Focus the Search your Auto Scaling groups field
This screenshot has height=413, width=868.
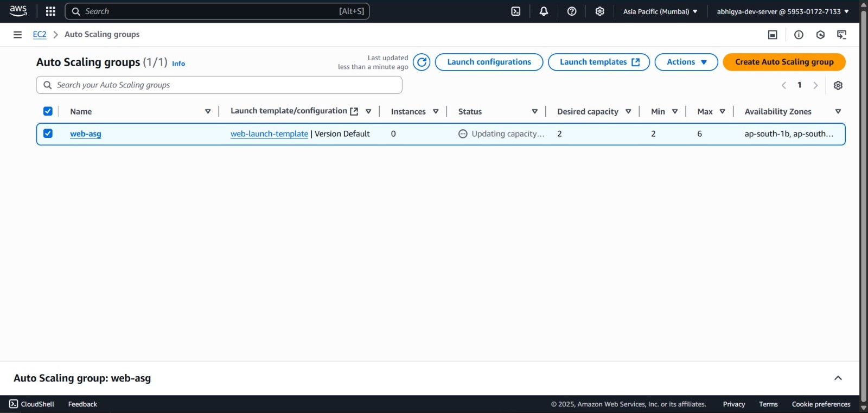click(x=219, y=85)
